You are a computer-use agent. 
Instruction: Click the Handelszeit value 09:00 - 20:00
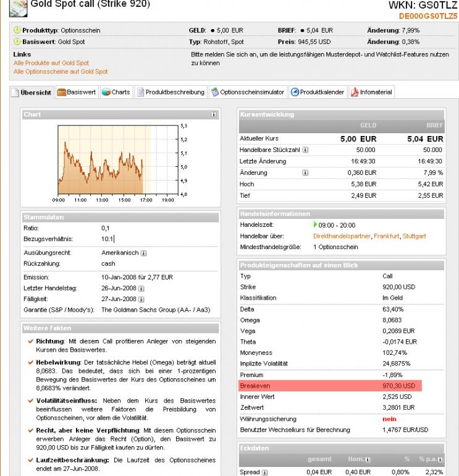(x=337, y=225)
